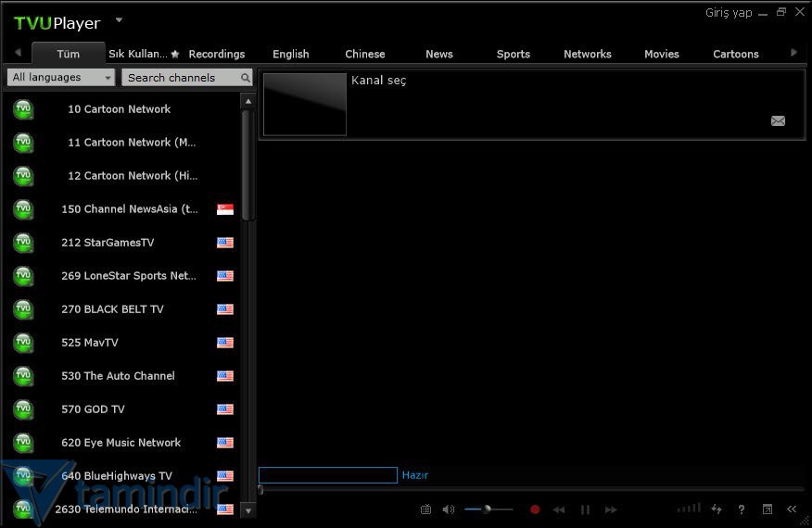Select 570 GOD TV channel
812x528 pixels.
coord(122,409)
